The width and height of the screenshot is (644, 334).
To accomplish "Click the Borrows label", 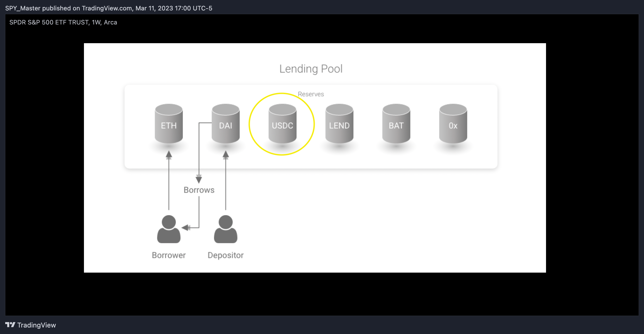I will point(199,190).
